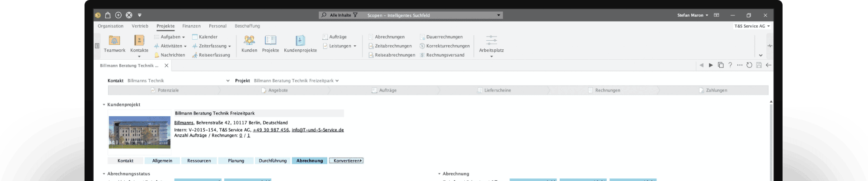Viewport: 868px width, 181px height.
Task: Click the filter funnel icon next to Alle Inhalte
Action: point(355,15)
